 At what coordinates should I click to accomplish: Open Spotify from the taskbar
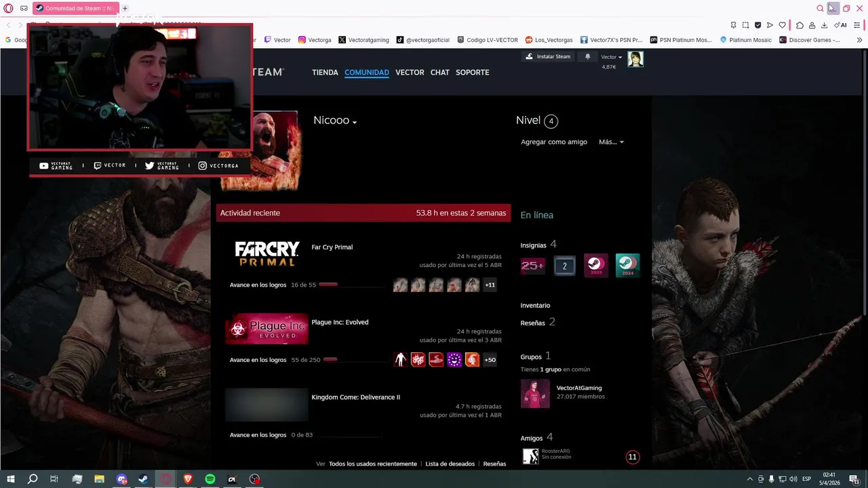tap(210, 479)
